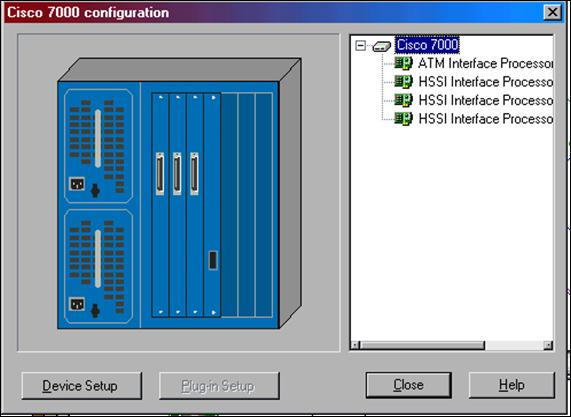Click the fourth slot card's small port
Viewport: 571px width, 417px height.
[213, 260]
